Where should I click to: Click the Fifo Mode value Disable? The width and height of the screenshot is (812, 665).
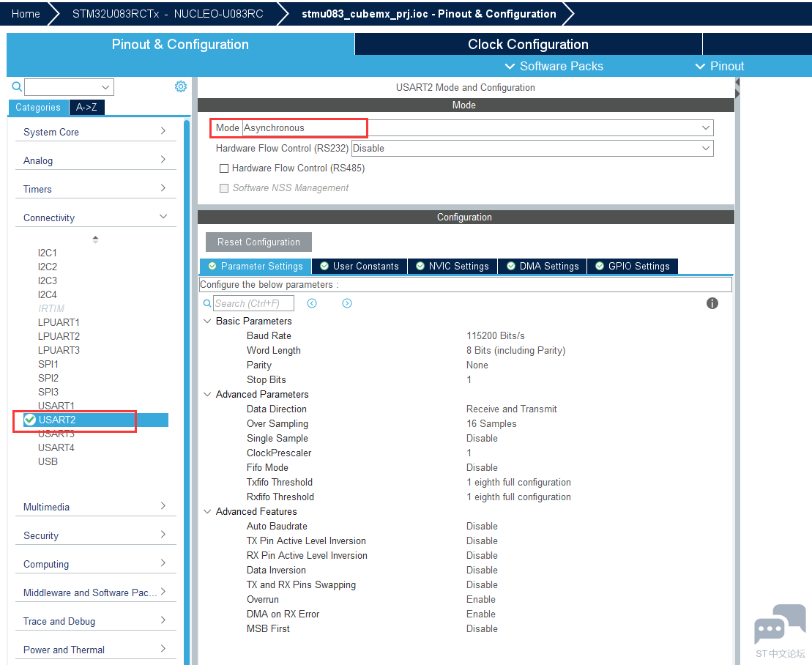[482, 468]
